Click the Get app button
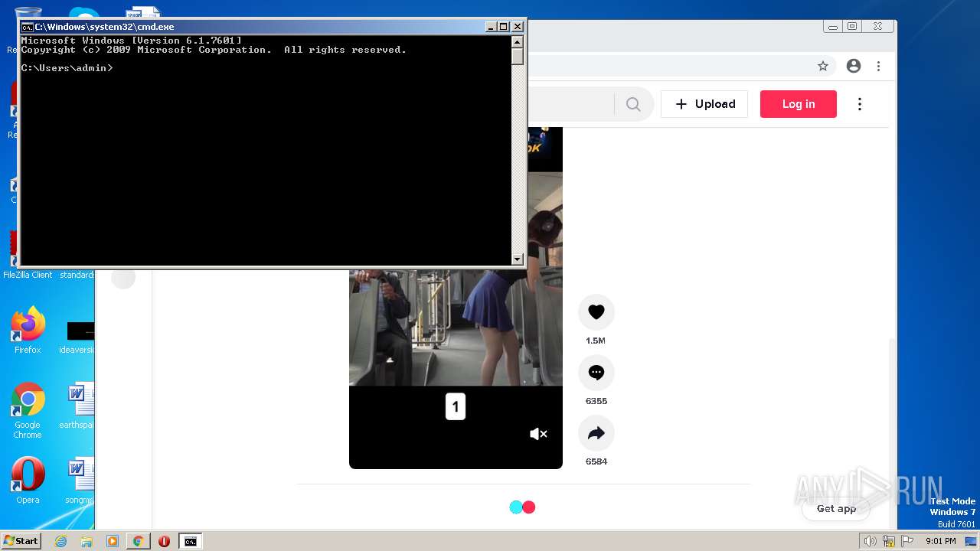Image resolution: width=980 pixels, height=551 pixels. tap(837, 508)
